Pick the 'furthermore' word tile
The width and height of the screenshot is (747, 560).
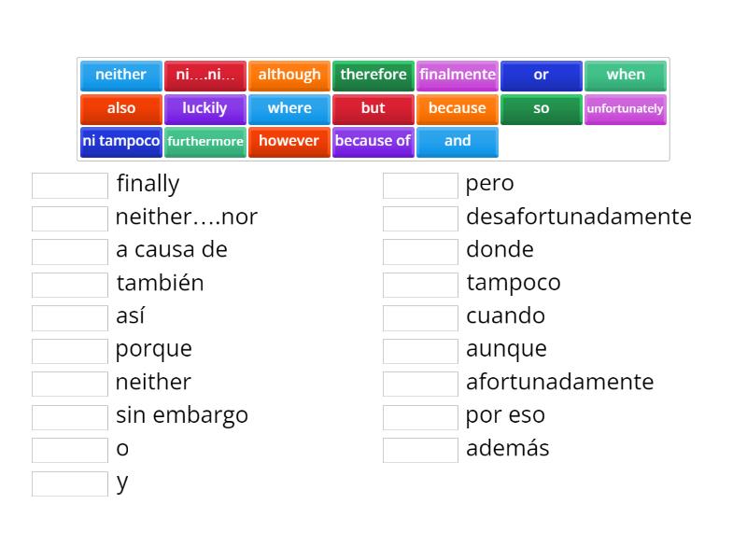pyautogui.click(x=204, y=142)
